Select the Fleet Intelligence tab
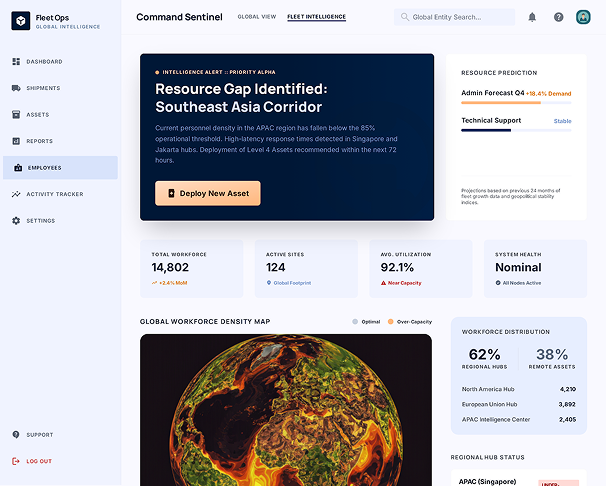Screen dimensions: 607x486 (317, 17)
